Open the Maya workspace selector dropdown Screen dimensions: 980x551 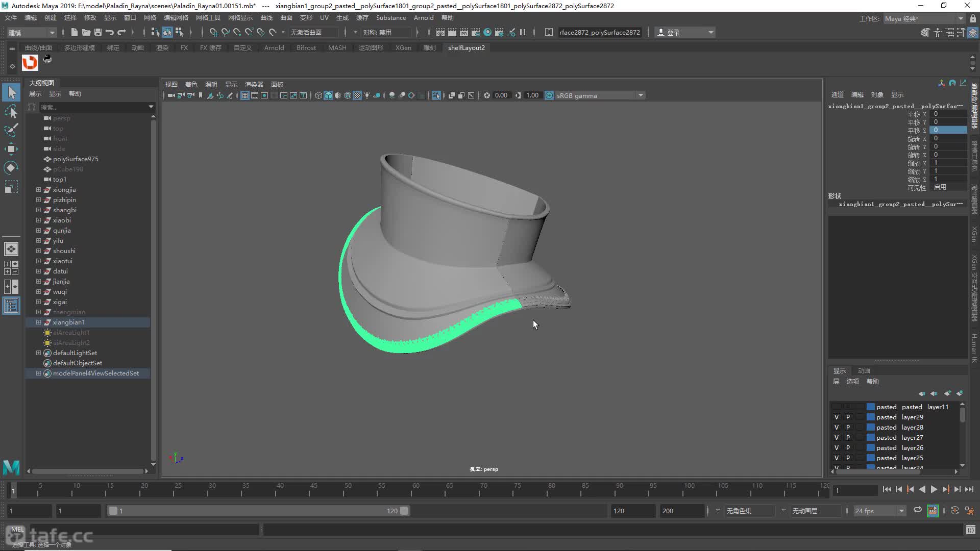(924, 18)
